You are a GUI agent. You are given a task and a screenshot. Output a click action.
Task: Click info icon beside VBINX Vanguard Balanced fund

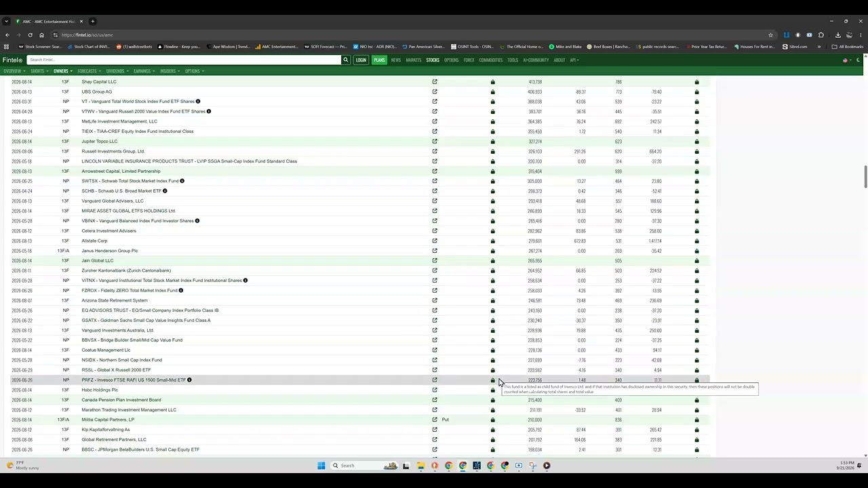(197, 221)
